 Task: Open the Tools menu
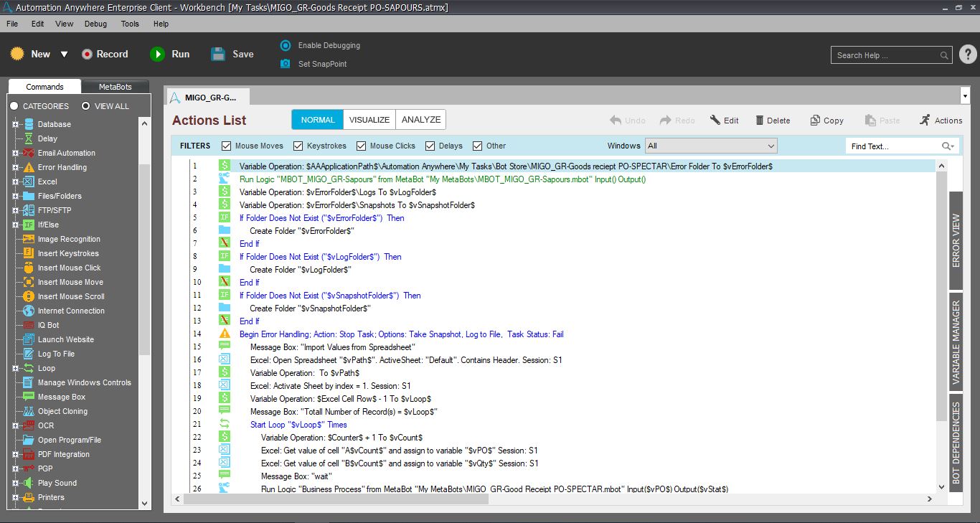coord(130,24)
